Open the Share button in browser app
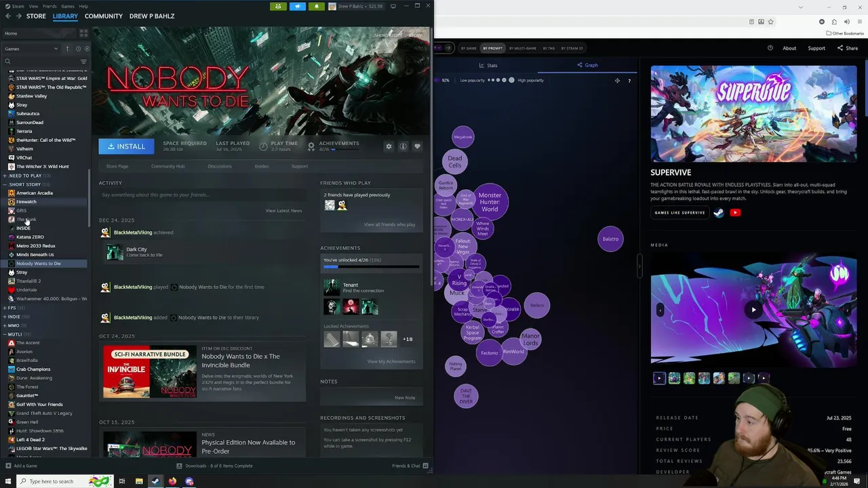 click(848, 48)
